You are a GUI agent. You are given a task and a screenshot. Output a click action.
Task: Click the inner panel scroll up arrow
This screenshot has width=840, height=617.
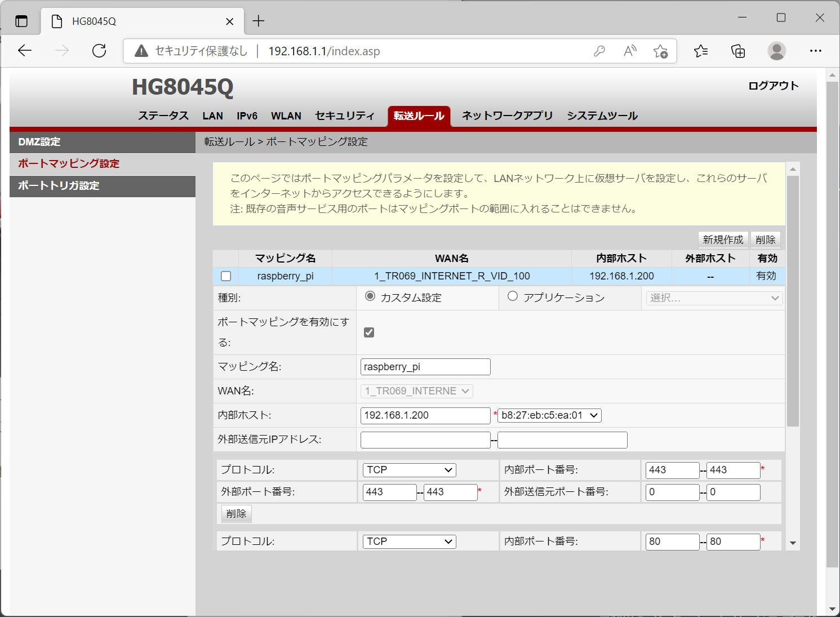click(793, 169)
